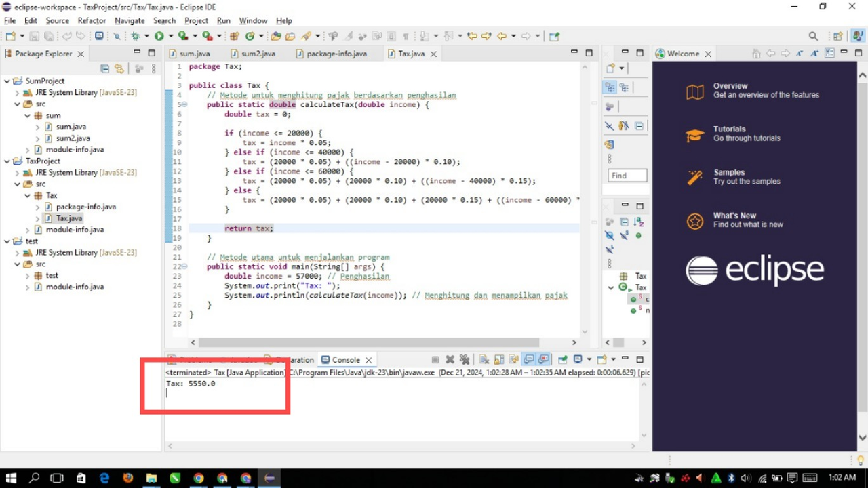Click What's New star icon

[694, 221]
